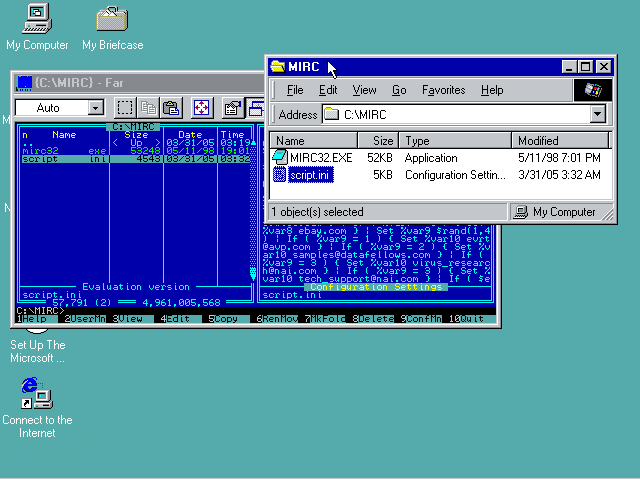
Task: Open the View menu in MIRC window
Action: coord(364,90)
